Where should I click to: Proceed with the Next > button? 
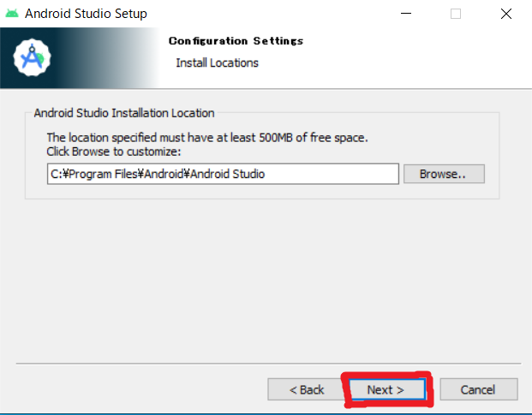point(386,389)
